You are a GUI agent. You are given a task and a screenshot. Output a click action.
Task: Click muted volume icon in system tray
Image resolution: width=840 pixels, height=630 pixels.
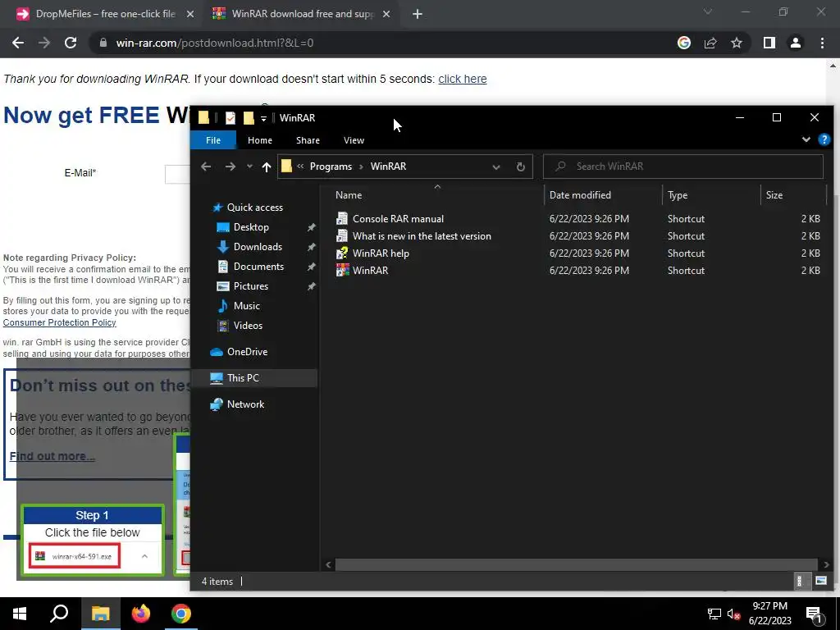pos(733,614)
